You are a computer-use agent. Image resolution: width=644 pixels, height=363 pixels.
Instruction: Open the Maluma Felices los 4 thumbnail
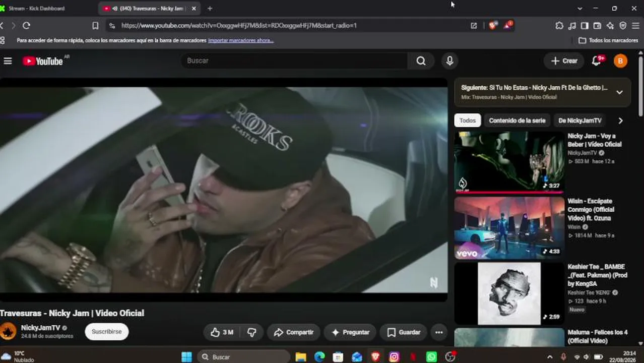509,337
